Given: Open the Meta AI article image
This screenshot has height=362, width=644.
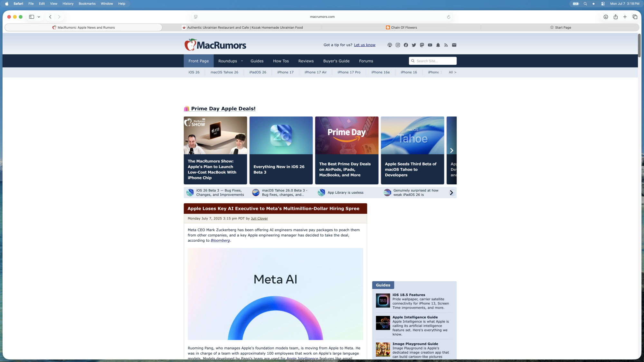Looking at the screenshot, I should pyautogui.click(x=275, y=294).
